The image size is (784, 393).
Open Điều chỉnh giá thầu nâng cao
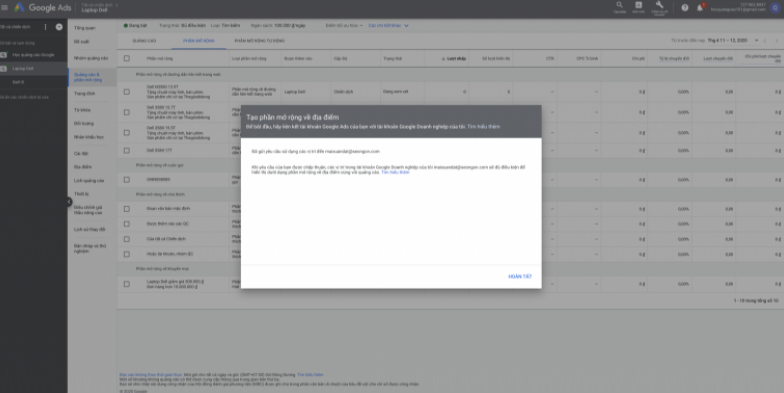[88, 210]
